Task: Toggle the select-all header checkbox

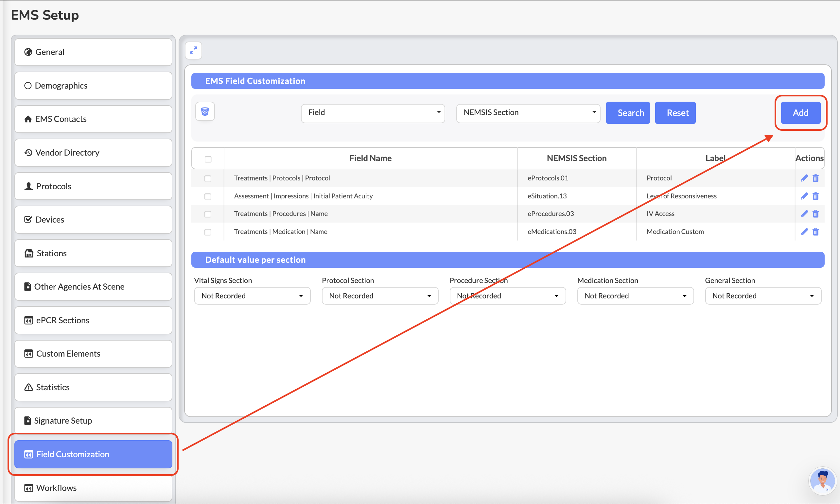Action: pyautogui.click(x=208, y=159)
